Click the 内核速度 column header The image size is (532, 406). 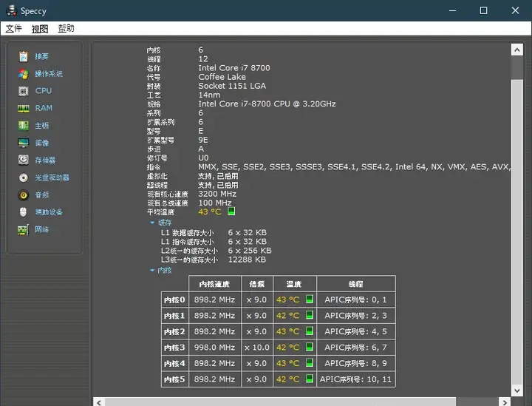[214, 284]
